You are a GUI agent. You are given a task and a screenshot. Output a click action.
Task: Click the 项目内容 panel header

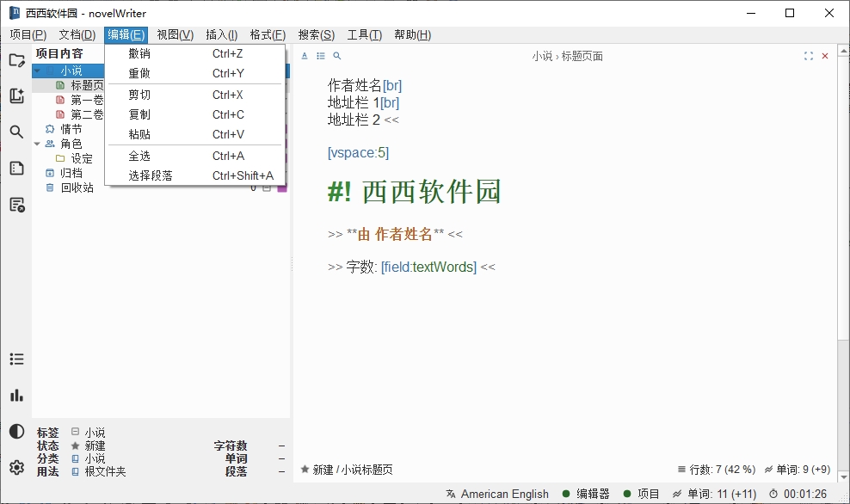59,53
